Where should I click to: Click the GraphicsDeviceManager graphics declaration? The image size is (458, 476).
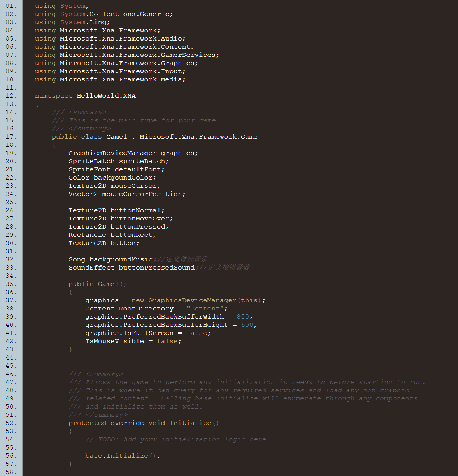(133, 153)
